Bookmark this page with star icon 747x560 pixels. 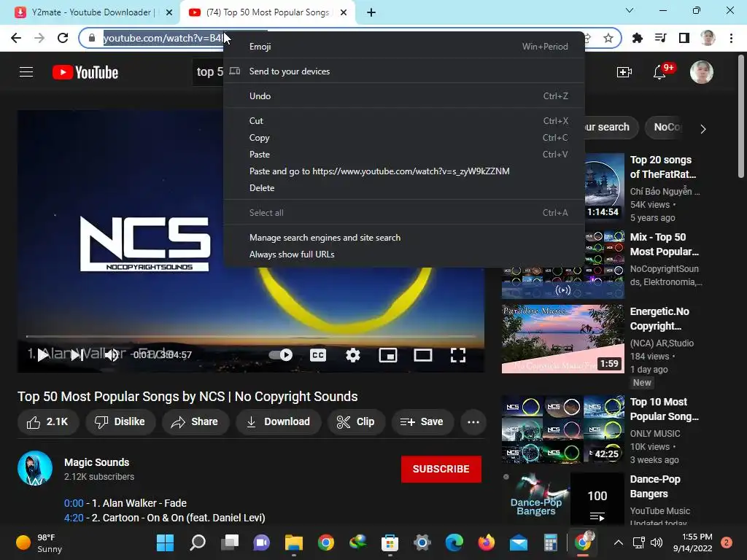pos(608,38)
